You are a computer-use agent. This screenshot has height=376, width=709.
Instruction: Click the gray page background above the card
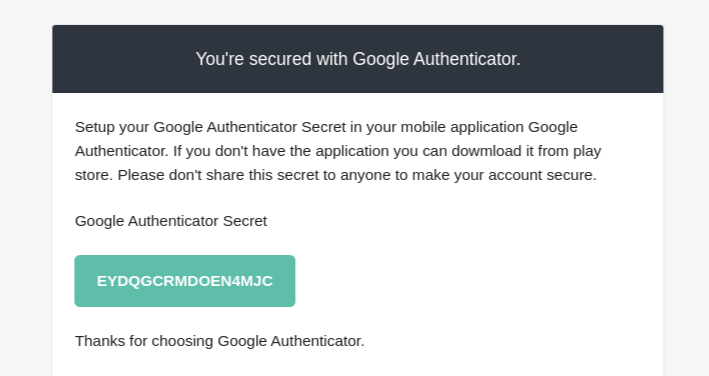[354, 12]
